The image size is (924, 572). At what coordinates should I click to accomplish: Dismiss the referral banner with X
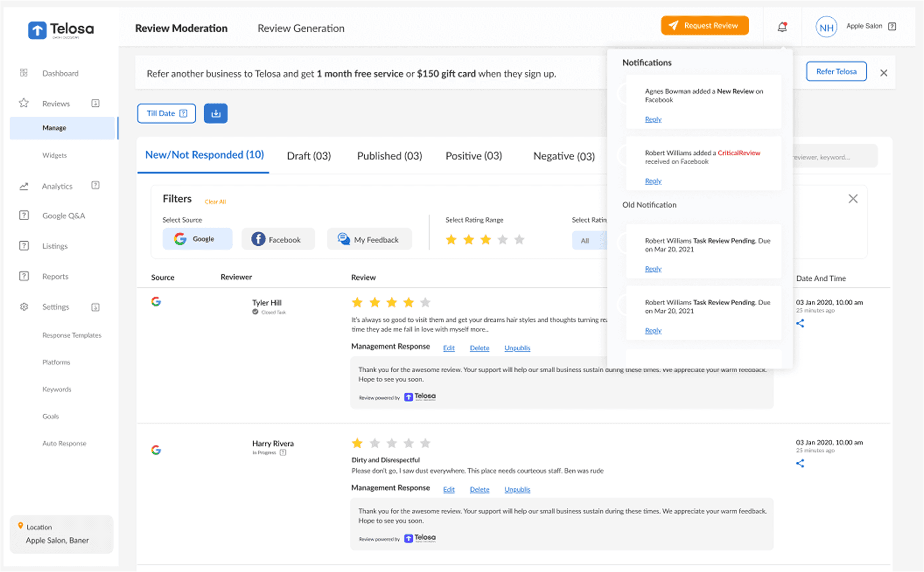[x=884, y=73]
